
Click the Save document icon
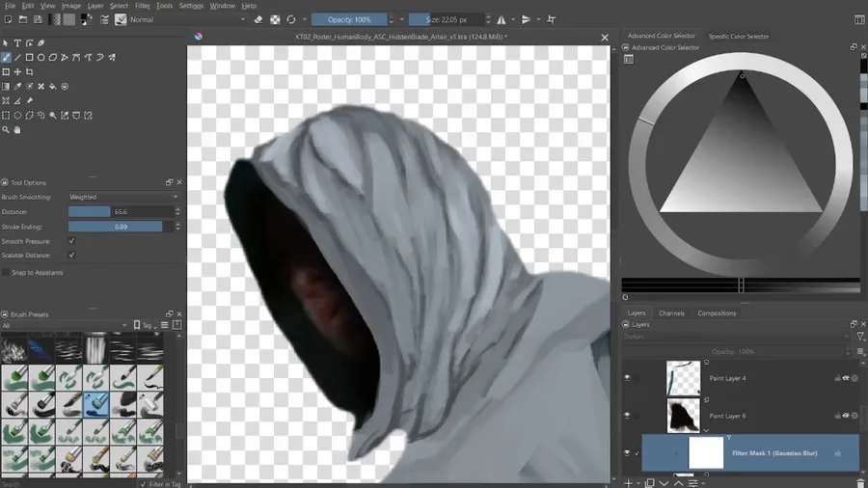coord(38,19)
